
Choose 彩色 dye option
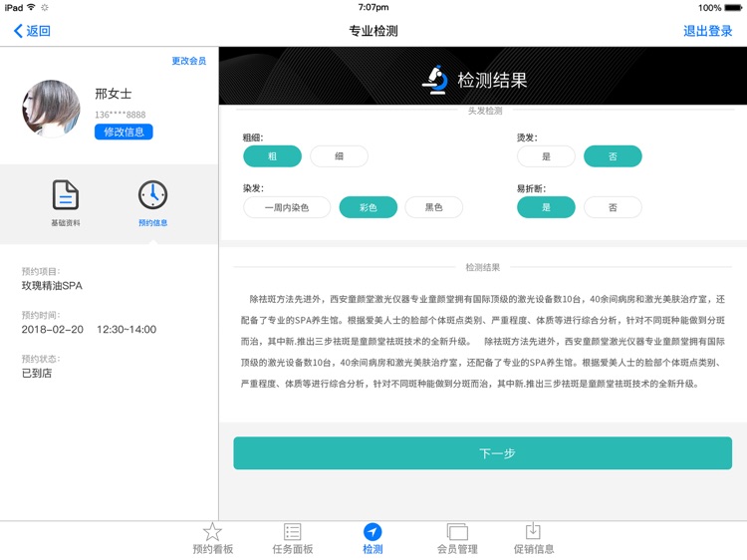click(368, 207)
